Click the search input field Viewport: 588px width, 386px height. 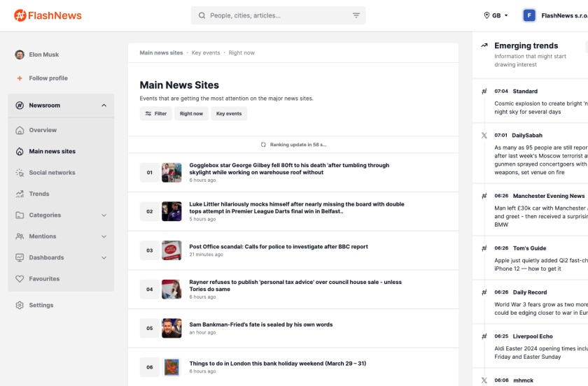[x=279, y=15]
